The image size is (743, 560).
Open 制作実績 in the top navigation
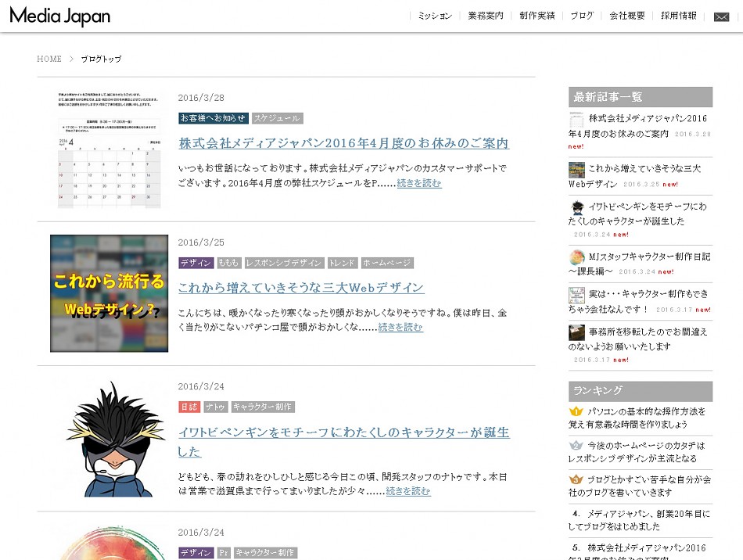pyautogui.click(x=537, y=16)
